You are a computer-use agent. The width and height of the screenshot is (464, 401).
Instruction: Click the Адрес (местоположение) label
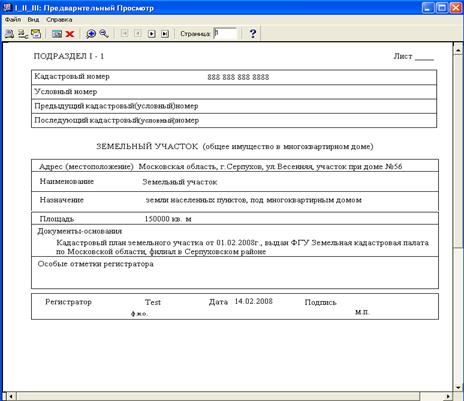pos(86,167)
